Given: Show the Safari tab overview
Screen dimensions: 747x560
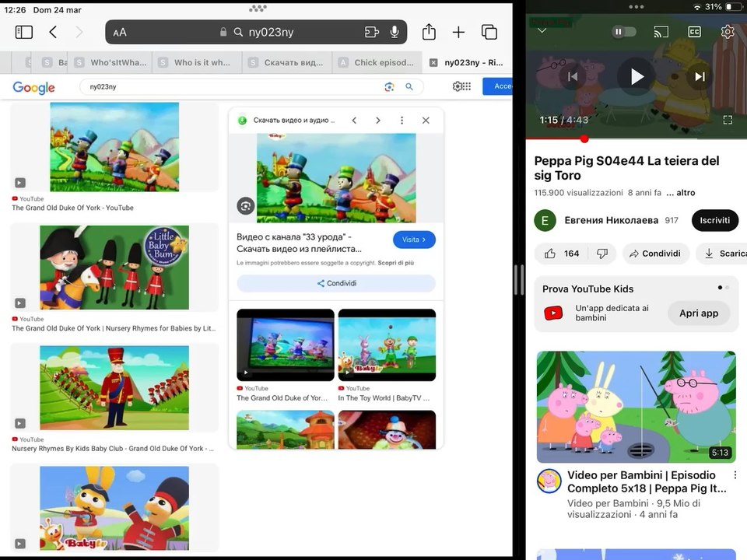Looking at the screenshot, I should click(x=489, y=33).
